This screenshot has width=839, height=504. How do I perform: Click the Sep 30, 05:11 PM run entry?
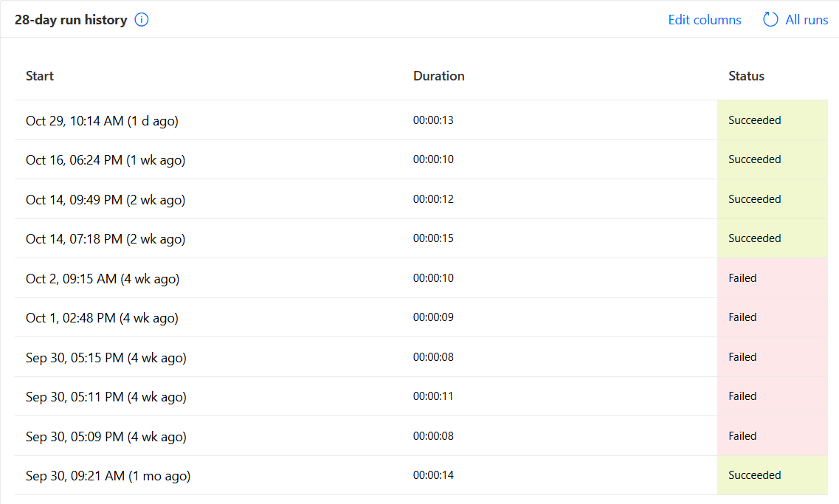tap(106, 397)
